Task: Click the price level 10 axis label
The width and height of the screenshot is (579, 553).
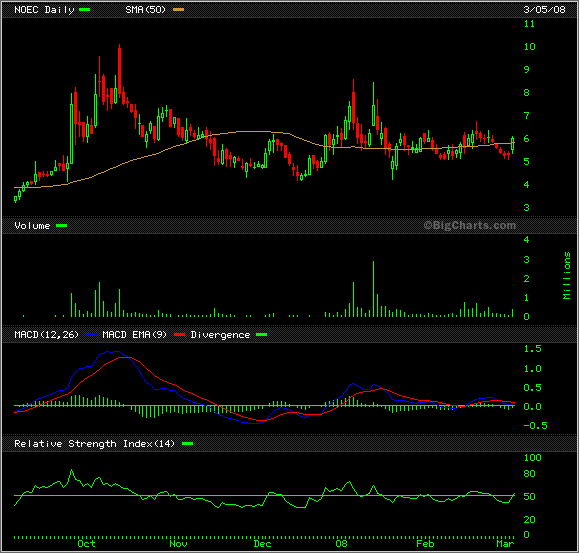Action: point(530,47)
